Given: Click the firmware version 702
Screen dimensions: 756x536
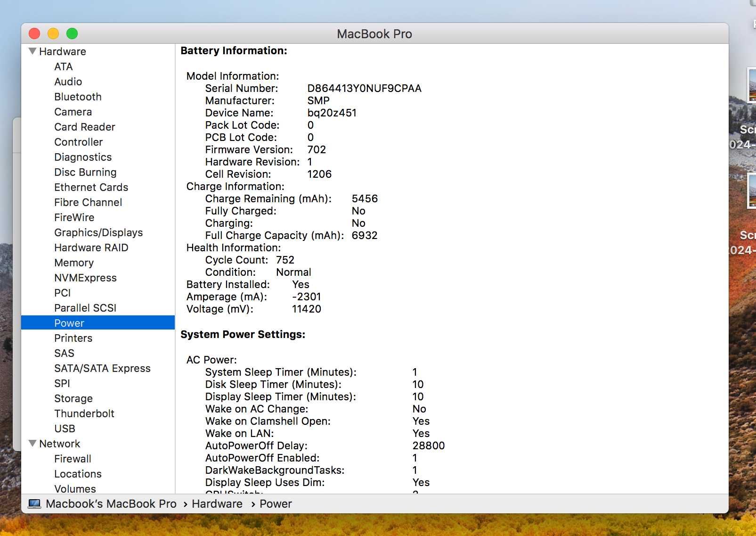Looking at the screenshot, I should click(317, 149).
